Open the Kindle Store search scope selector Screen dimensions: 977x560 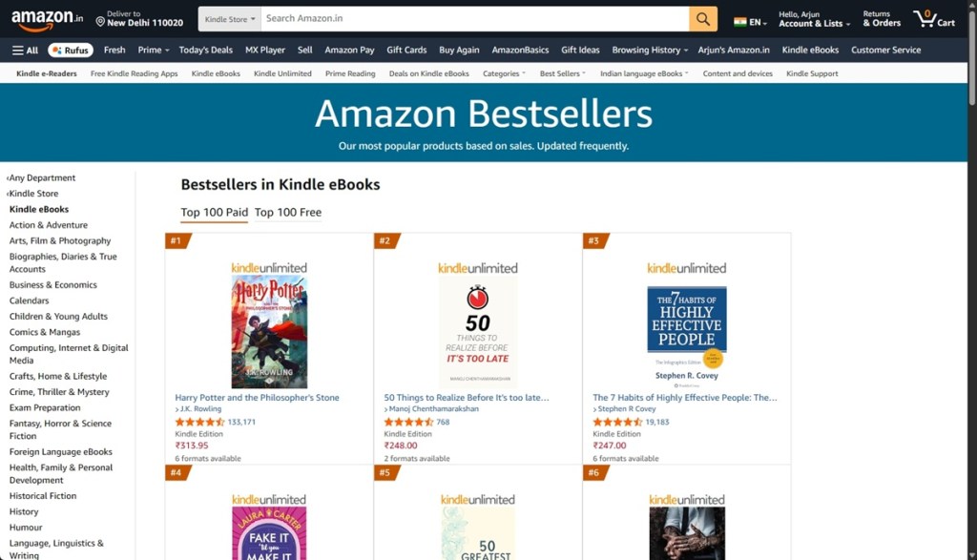point(228,18)
